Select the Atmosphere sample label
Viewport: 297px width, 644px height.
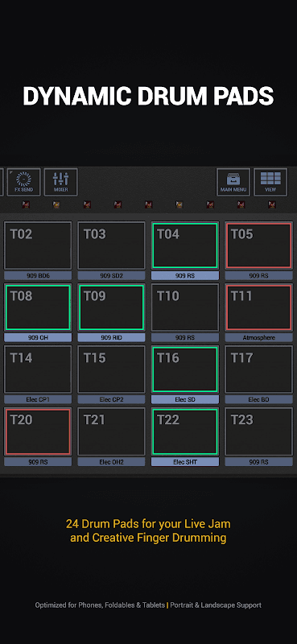pos(259,337)
